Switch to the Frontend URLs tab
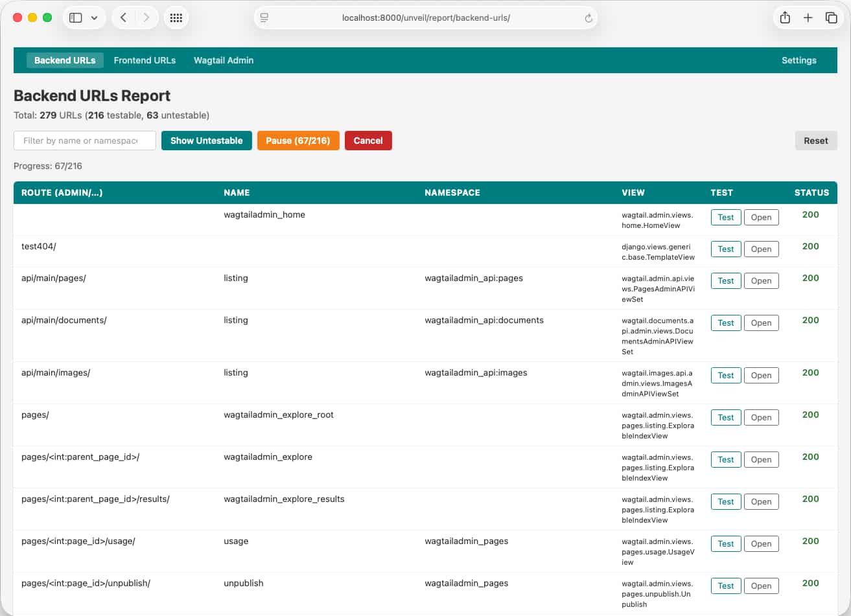Screen dimensions: 851x616 145,60
